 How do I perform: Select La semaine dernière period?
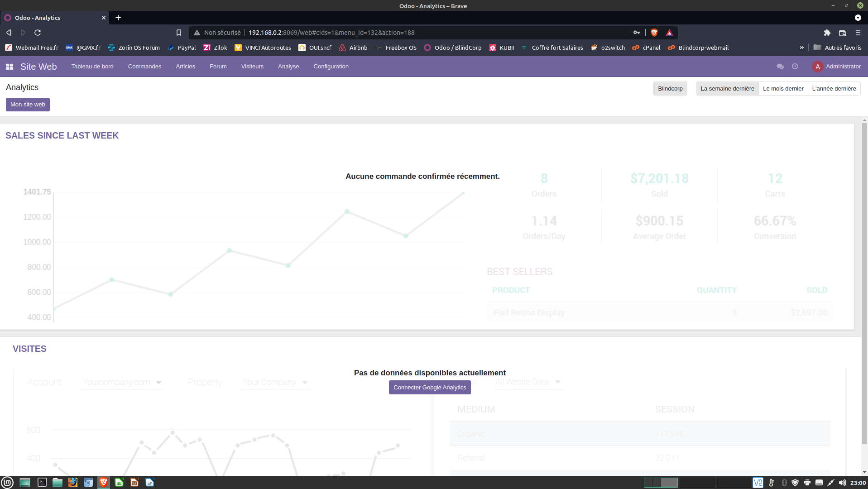click(727, 89)
